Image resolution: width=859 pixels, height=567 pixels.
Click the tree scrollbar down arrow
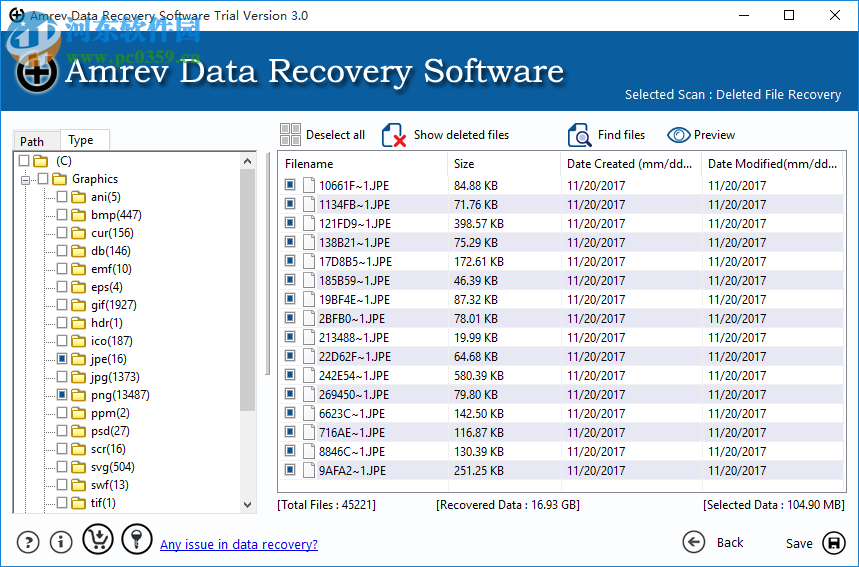248,505
